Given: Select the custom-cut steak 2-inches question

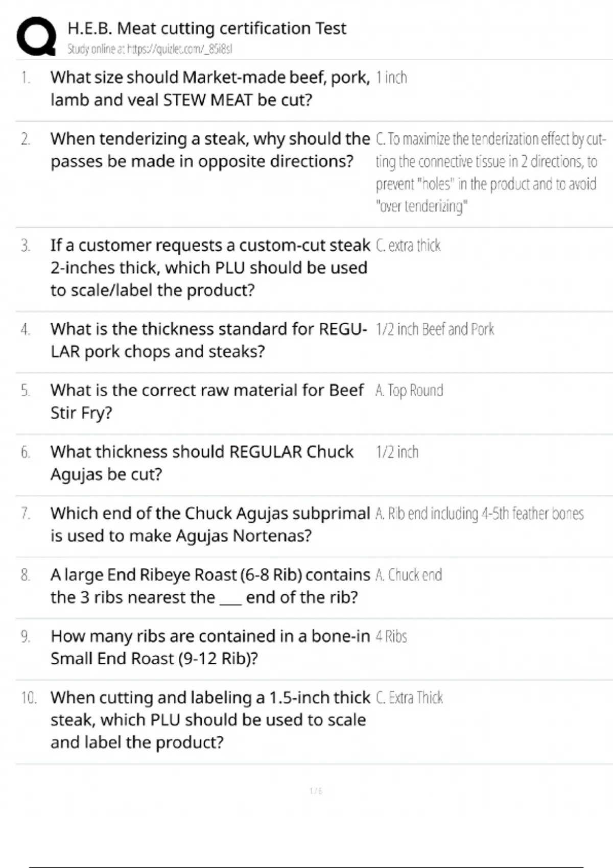Looking at the screenshot, I should (209, 267).
